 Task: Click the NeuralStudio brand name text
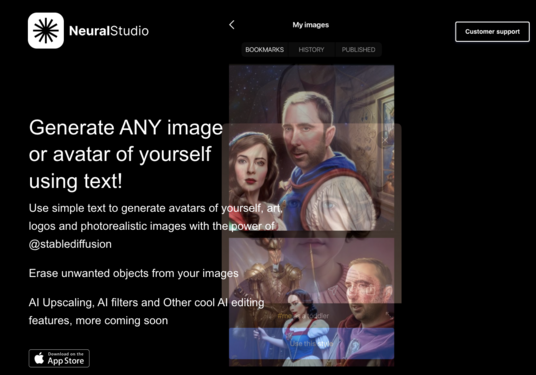pos(109,31)
